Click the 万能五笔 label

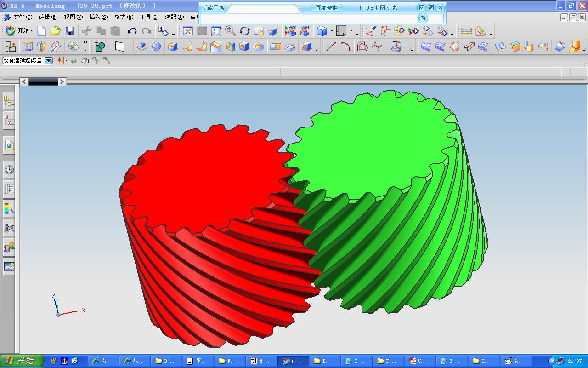tap(213, 7)
